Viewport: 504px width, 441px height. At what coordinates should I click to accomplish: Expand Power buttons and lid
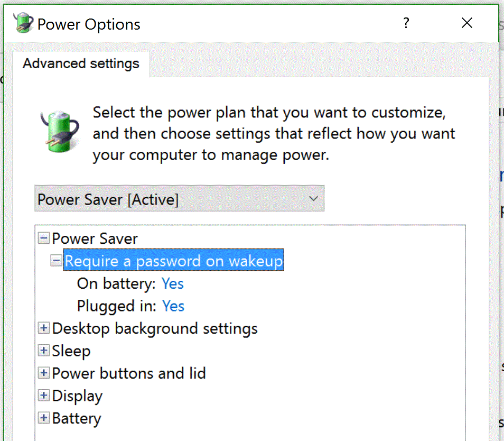43,373
